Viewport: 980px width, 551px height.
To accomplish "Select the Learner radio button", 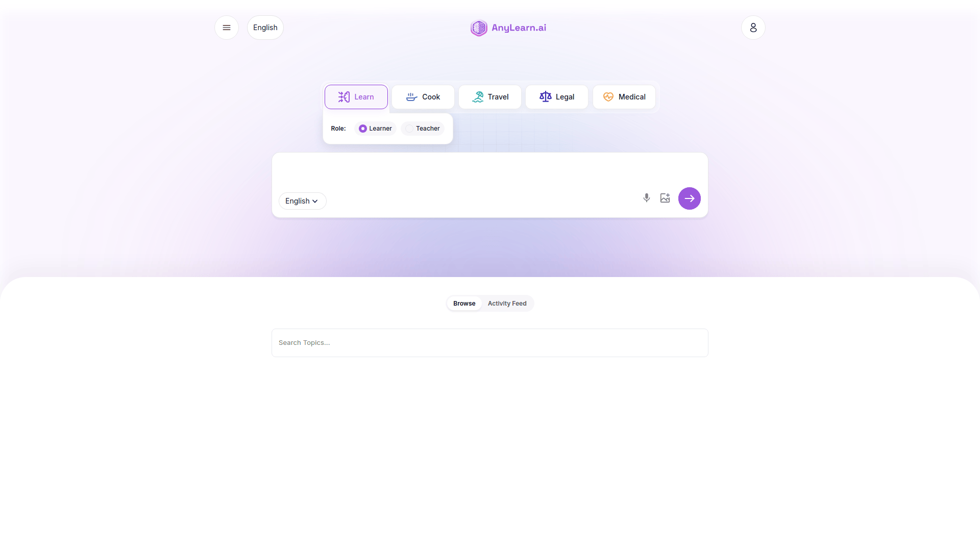I will point(362,128).
